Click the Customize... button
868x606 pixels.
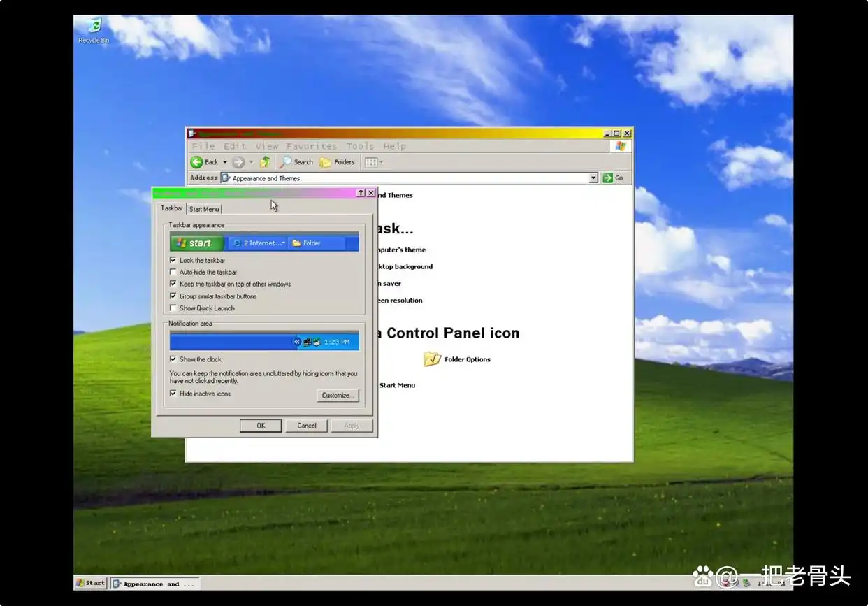click(338, 395)
